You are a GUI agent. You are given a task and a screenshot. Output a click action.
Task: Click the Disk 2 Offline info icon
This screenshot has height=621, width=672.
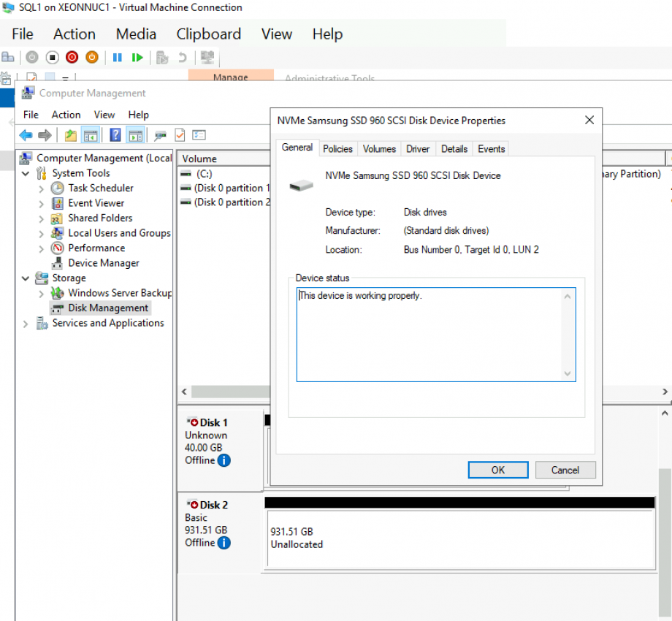point(224,543)
